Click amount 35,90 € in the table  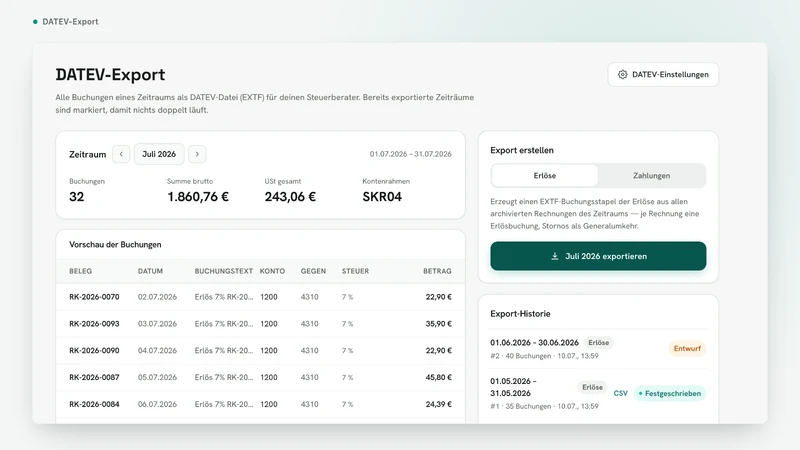tap(439, 323)
